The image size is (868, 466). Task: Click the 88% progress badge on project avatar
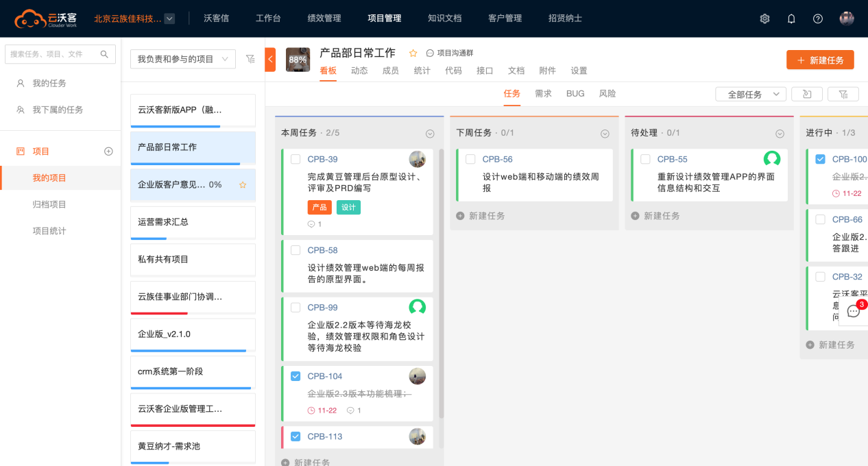[x=298, y=60]
